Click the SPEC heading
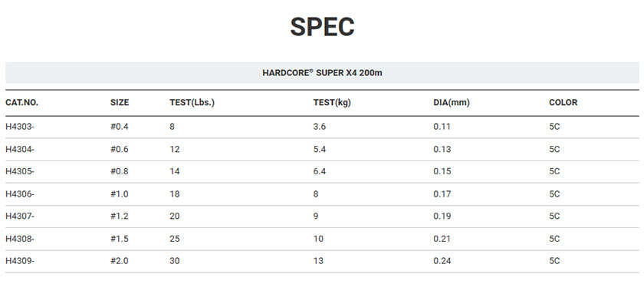The width and height of the screenshot is (644, 281). click(322, 27)
